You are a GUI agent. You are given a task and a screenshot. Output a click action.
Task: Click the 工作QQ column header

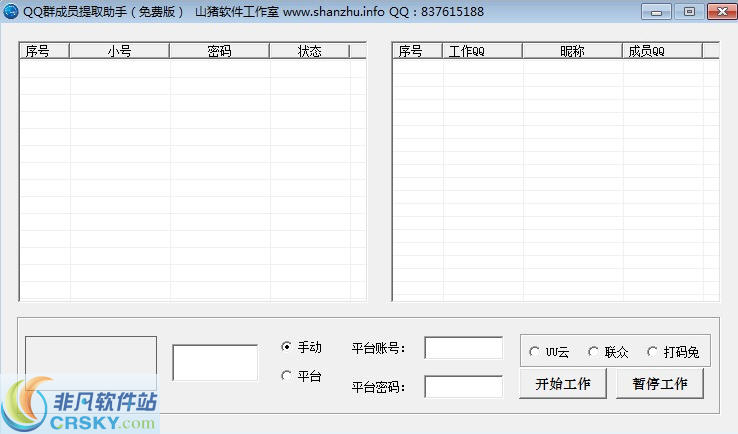(482, 51)
